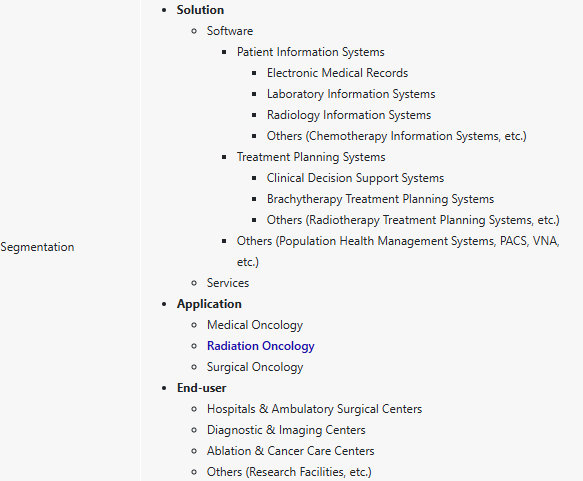Click the Segmentation row label

pos(37,247)
